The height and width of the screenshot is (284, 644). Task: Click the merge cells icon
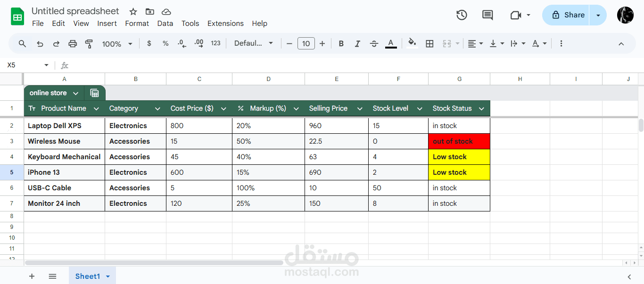coord(447,43)
